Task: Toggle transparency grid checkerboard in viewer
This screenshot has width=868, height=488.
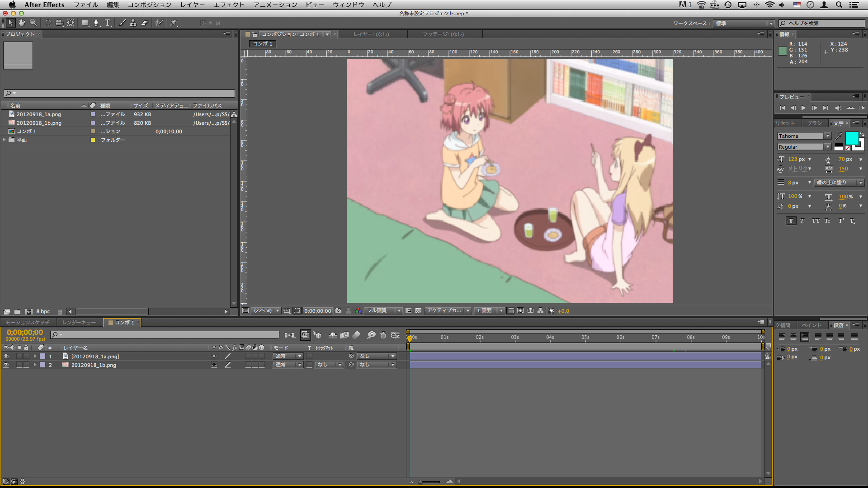Action: pyautogui.click(x=418, y=311)
